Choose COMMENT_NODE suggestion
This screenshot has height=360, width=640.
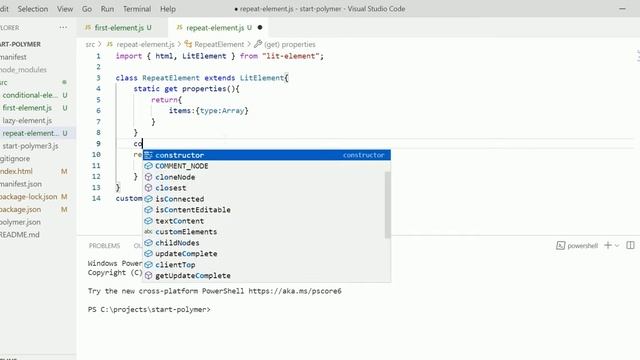click(264, 166)
